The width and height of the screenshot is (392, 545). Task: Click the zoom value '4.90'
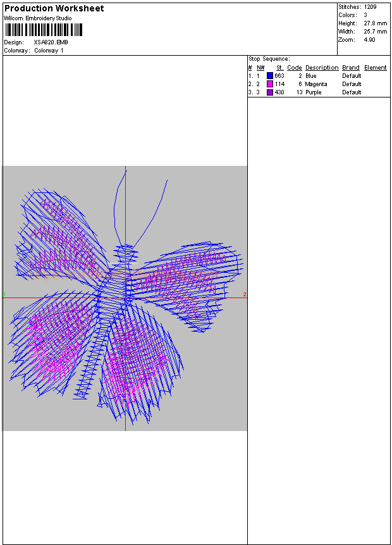click(369, 40)
